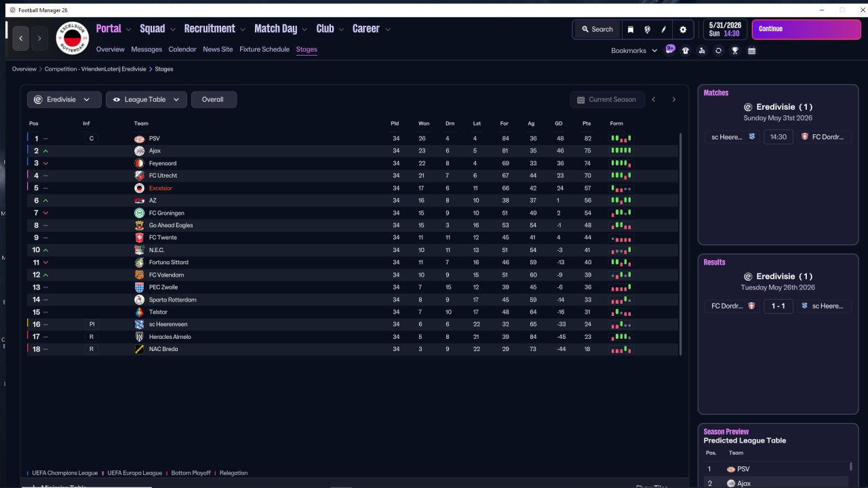Click the sc Heerenveen crest in Matches panel
Screen dimensions: 868x488
pyautogui.click(x=751, y=137)
